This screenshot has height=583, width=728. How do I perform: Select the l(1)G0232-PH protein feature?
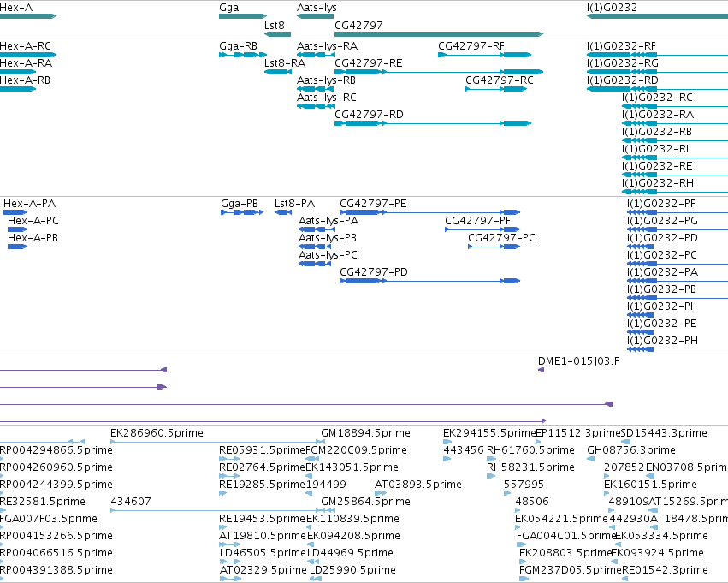point(640,349)
